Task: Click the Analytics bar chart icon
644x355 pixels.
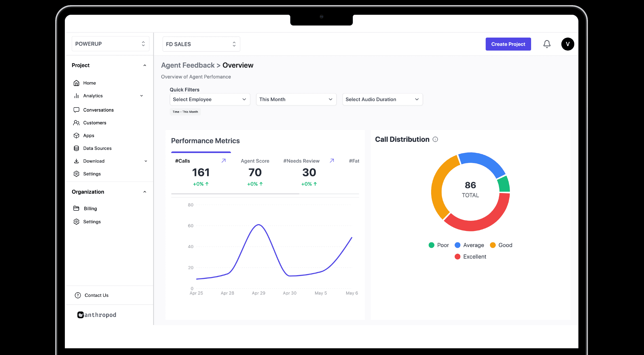Action: pyautogui.click(x=76, y=96)
